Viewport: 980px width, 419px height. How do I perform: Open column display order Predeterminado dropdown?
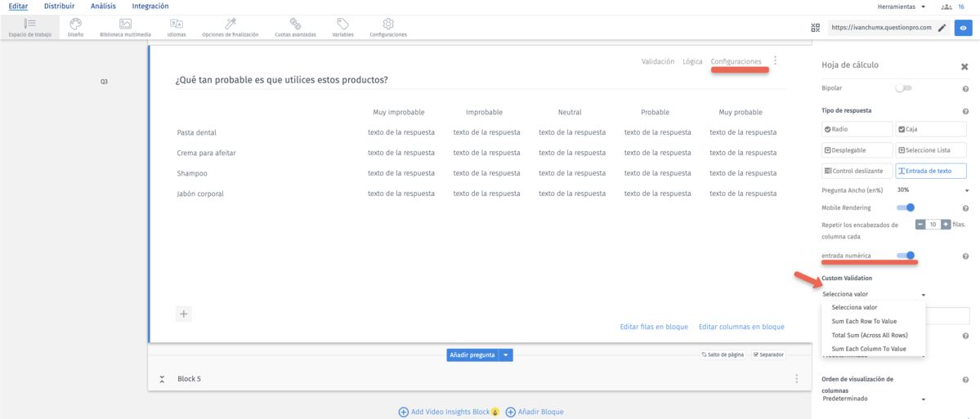[x=874, y=399]
